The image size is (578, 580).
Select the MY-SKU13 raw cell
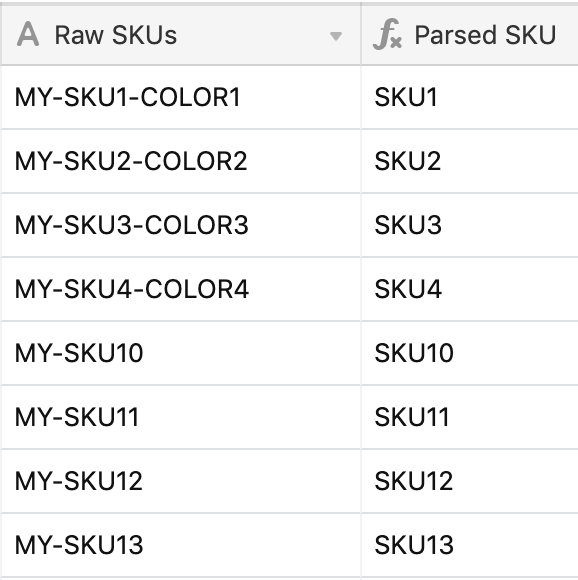pos(180,546)
